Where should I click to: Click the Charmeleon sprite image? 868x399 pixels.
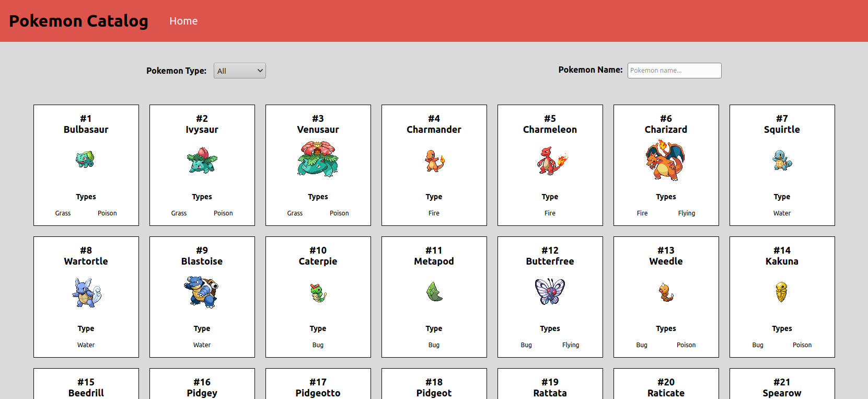(552, 161)
